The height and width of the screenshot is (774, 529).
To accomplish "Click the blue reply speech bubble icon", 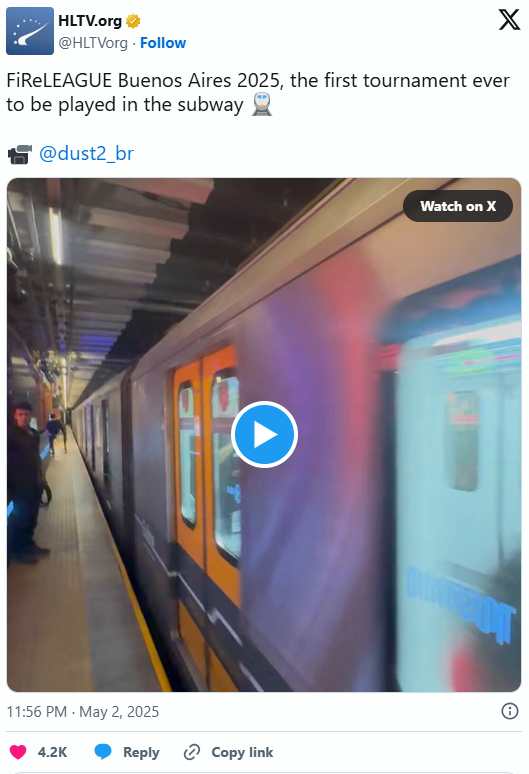I will tap(103, 752).
